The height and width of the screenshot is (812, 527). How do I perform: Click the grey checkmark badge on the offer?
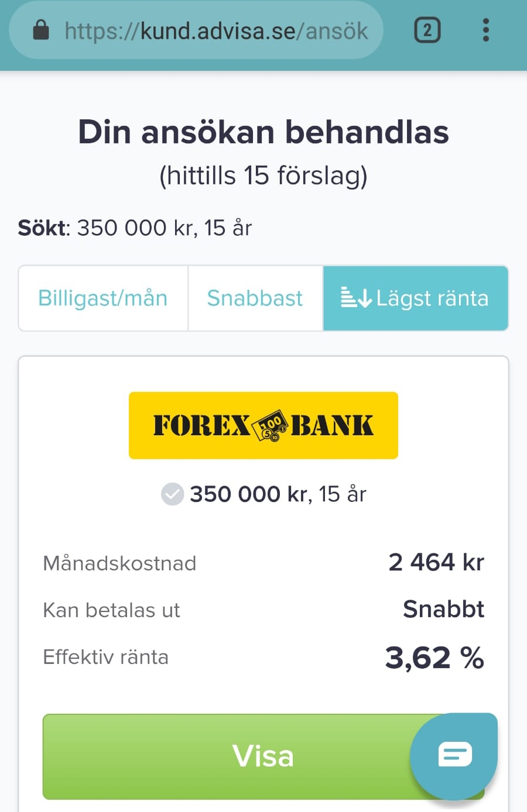click(172, 494)
